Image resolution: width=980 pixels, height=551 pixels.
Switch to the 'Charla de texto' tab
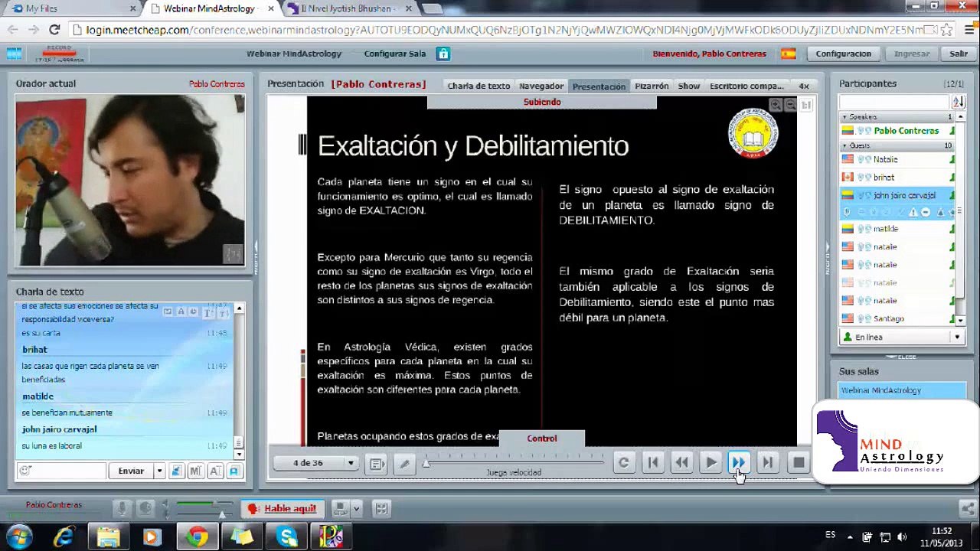[x=479, y=86]
